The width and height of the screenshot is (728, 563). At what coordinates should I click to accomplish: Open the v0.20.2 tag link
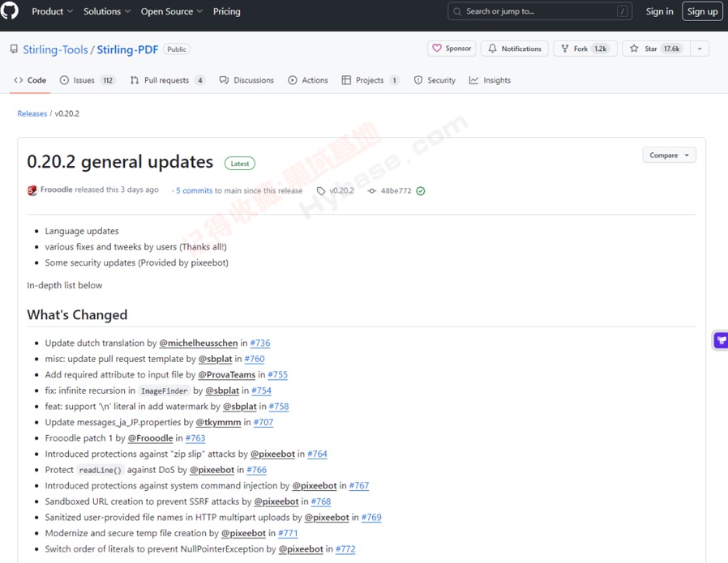341,190
